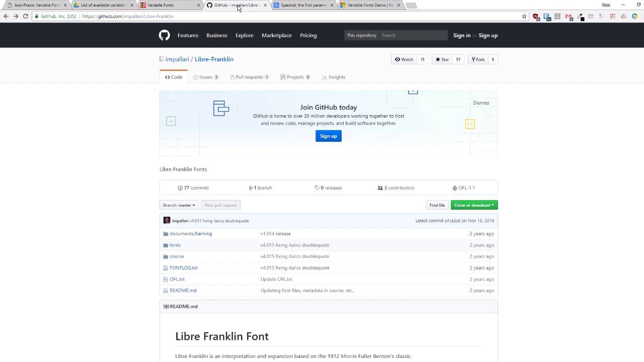Screen dimensions: 644x362
Task: Close the GitHub impallari browser tab
Action: (265, 5)
